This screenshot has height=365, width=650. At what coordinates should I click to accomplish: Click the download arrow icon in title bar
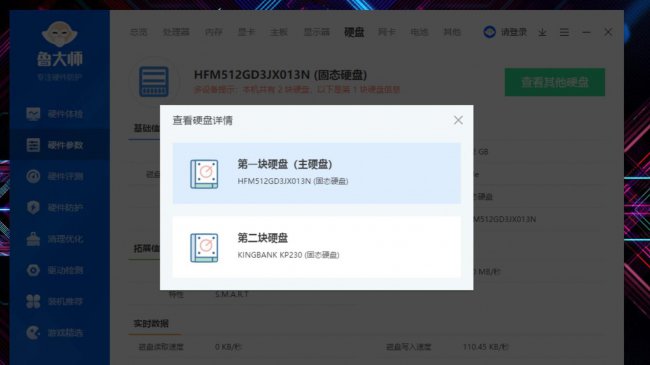coord(542,32)
